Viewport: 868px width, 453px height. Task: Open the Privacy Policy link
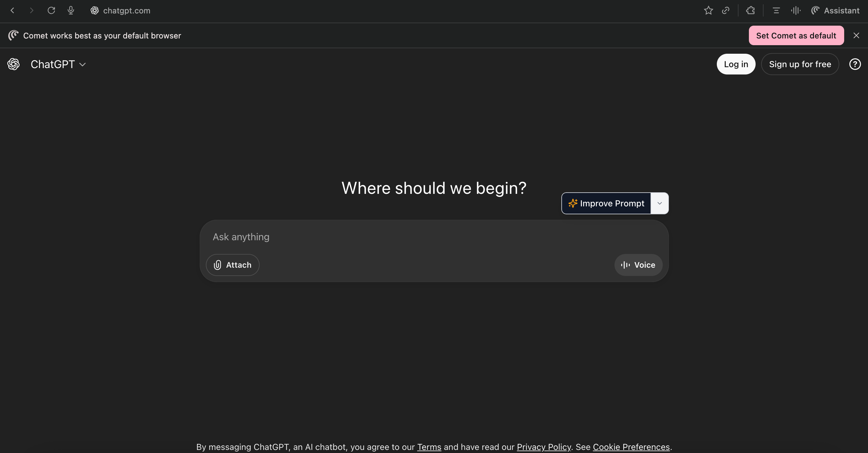click(x=544, y=447)
